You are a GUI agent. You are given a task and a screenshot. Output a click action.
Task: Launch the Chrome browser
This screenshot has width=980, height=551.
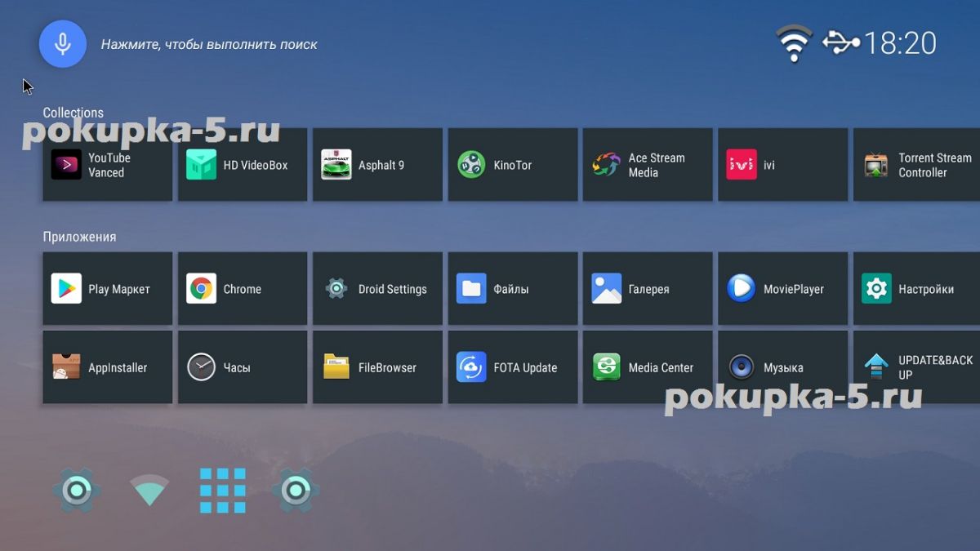pyautogui.click(x=243, y=289)
